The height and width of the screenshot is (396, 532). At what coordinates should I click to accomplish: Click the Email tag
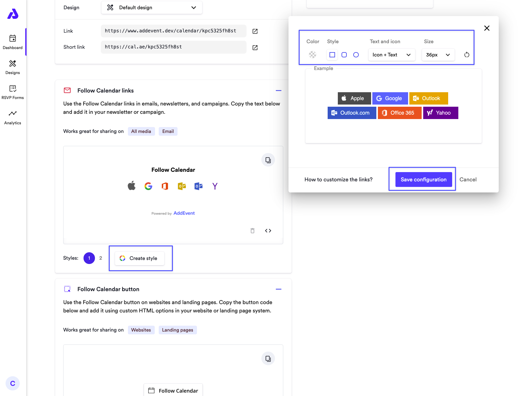[168, 131]
